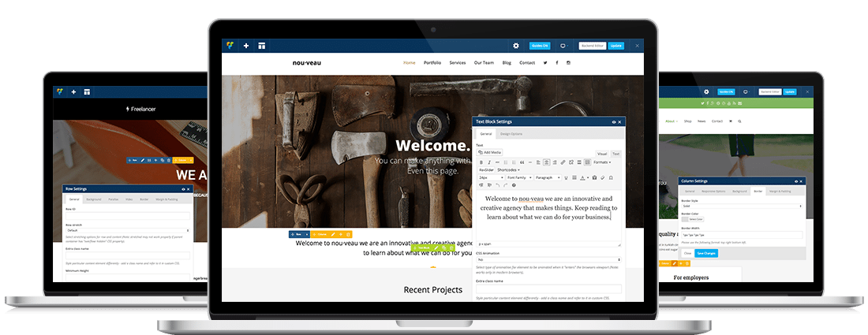Click Save Changes in Column Settings
This screenshot has height=335, width=868.
(706, 253)
